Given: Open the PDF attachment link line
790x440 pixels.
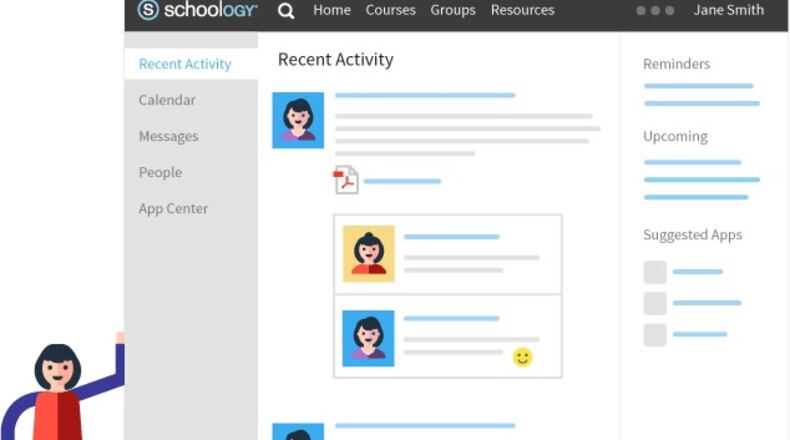Looking at the screenshot, I should (x=402, y=181).
